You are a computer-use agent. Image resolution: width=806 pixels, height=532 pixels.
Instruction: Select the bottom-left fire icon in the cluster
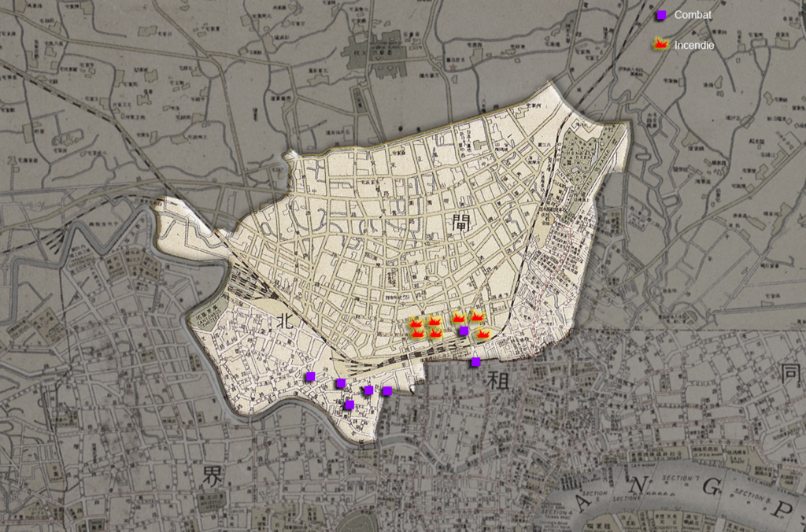click(x=417, y=333)
